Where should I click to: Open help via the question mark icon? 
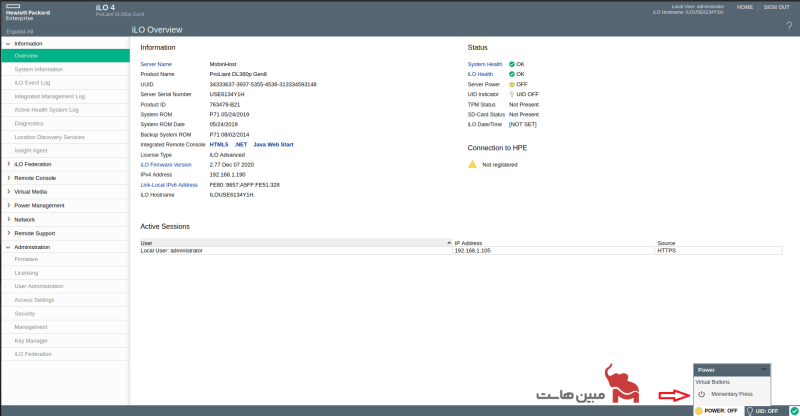coord(788,25)
